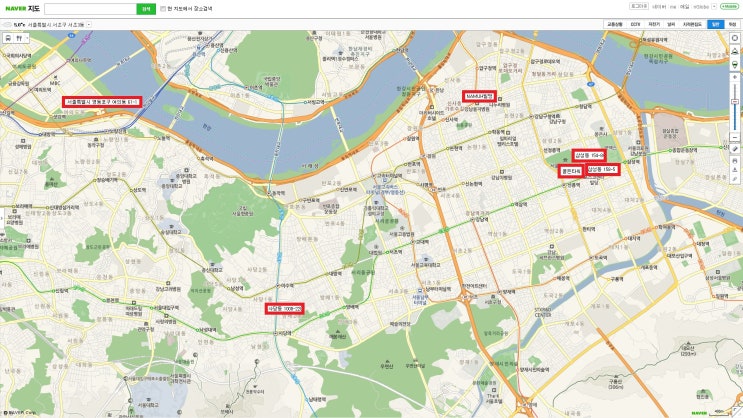Click the green +Mobile button
The image size is (743, 418).
click(729, 7)
